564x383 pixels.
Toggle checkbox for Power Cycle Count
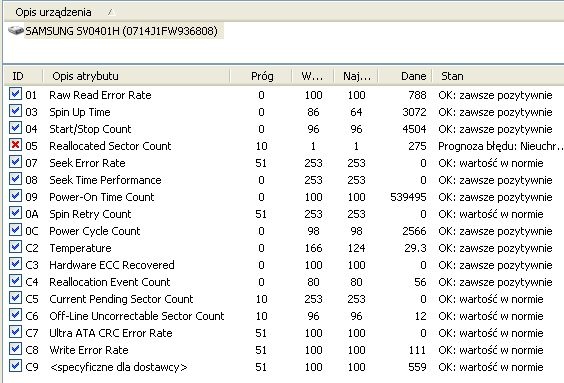[x=15, y=230]
